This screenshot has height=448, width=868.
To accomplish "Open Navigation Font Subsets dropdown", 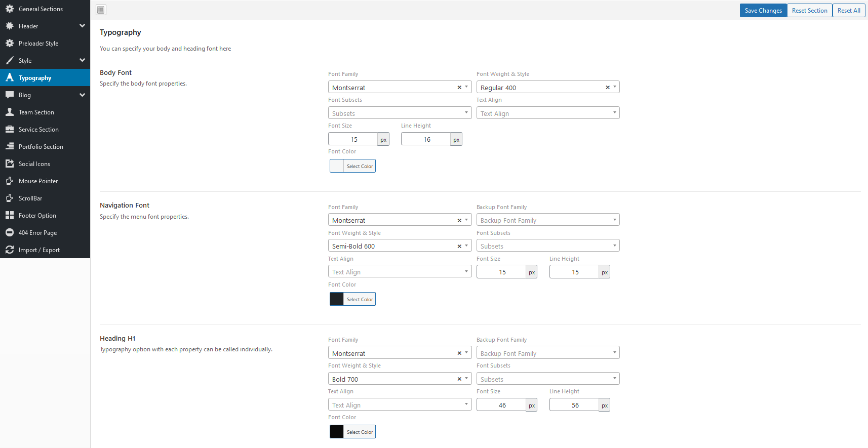I will click(x=548, y=246).
